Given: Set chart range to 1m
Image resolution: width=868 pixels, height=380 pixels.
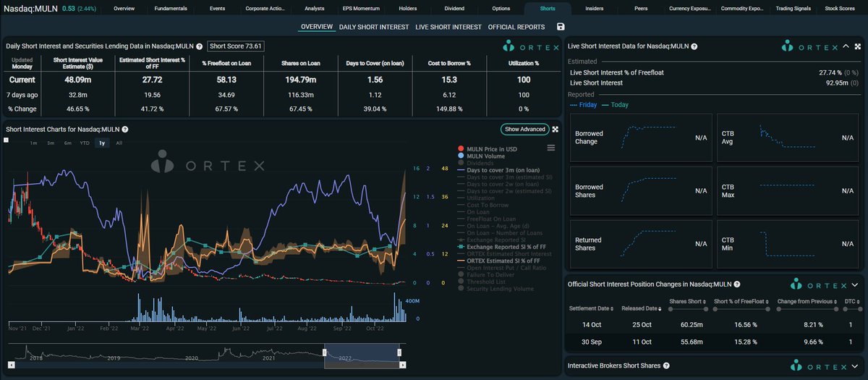Looking at the screenshot, I should tap(33, 143).
